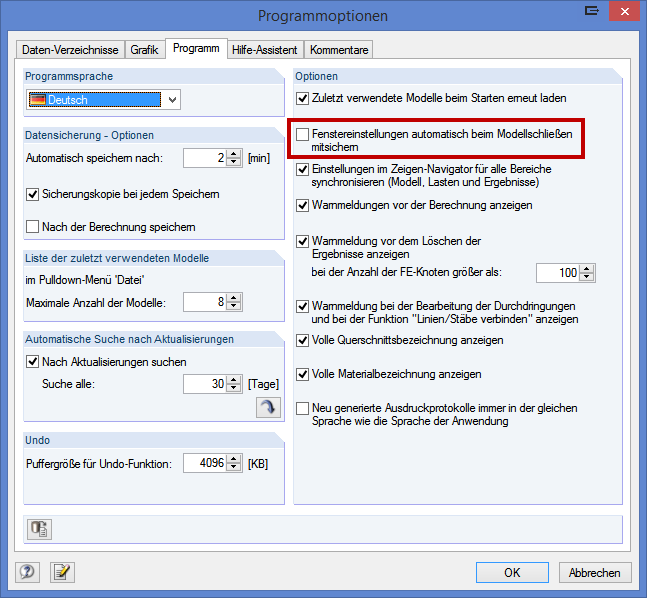Increase the Undo Puffergröße value
The height and width of the screenshot is (598, 647).
(234, 459)
